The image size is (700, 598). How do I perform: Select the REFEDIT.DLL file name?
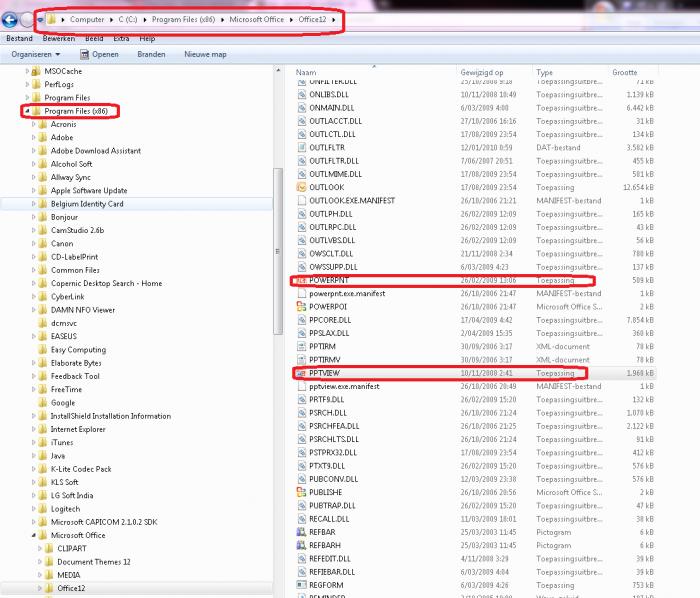pos(329,559)
